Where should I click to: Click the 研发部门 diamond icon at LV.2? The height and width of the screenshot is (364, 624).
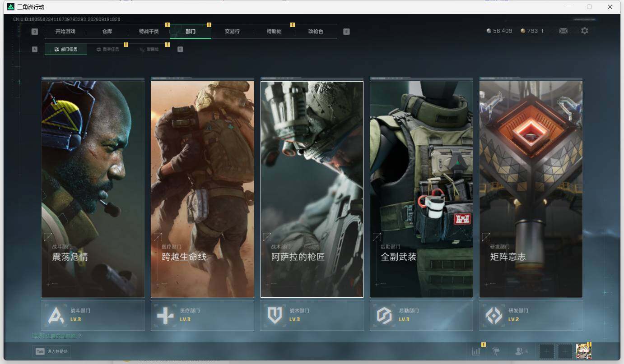(494, 315)
